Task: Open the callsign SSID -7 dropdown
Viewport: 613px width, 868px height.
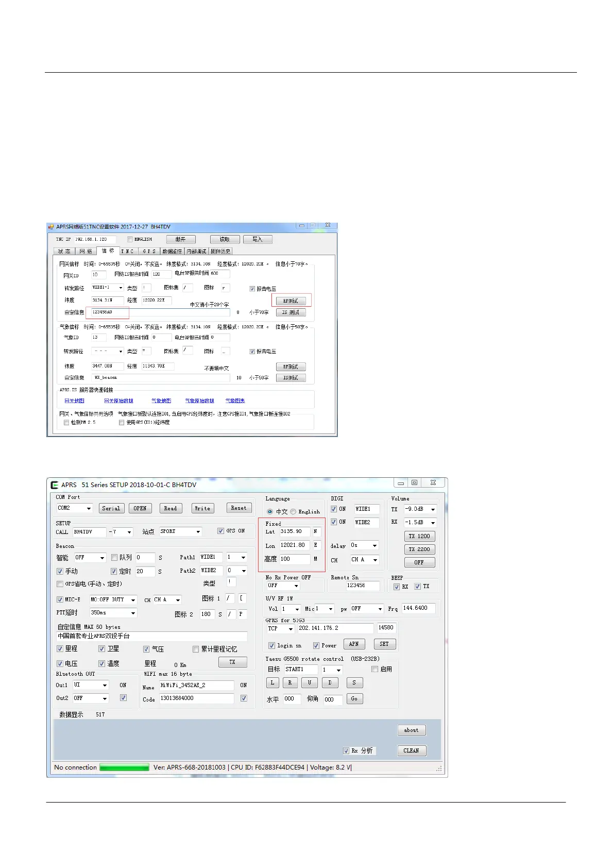Action: click(x=129, y=532)
